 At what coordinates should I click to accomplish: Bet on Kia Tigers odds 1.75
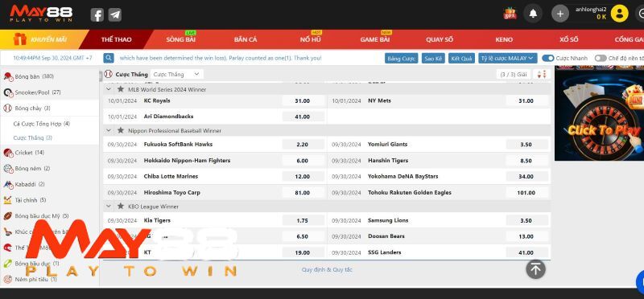tap(303, 220)
